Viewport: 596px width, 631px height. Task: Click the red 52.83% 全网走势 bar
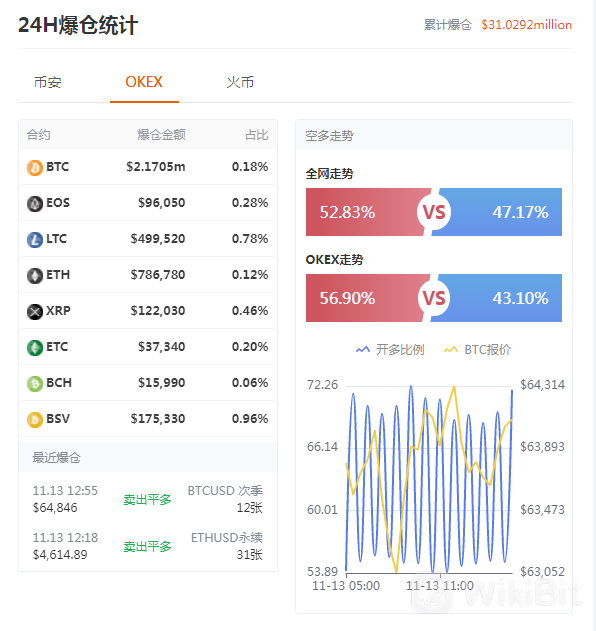point(366,212)
